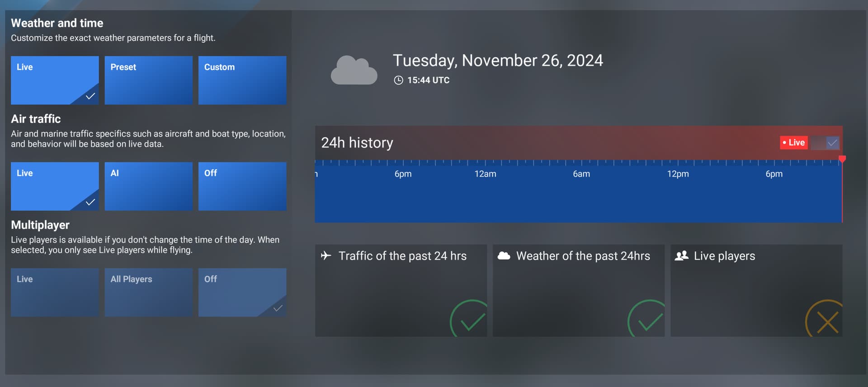Click green checkmark on Traffic of past 24 hrs

coord(469,318)
